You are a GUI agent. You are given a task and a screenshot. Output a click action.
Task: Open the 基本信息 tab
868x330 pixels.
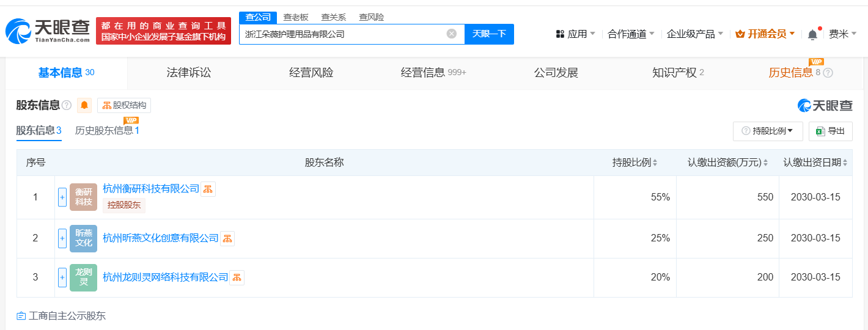(67, 73)
